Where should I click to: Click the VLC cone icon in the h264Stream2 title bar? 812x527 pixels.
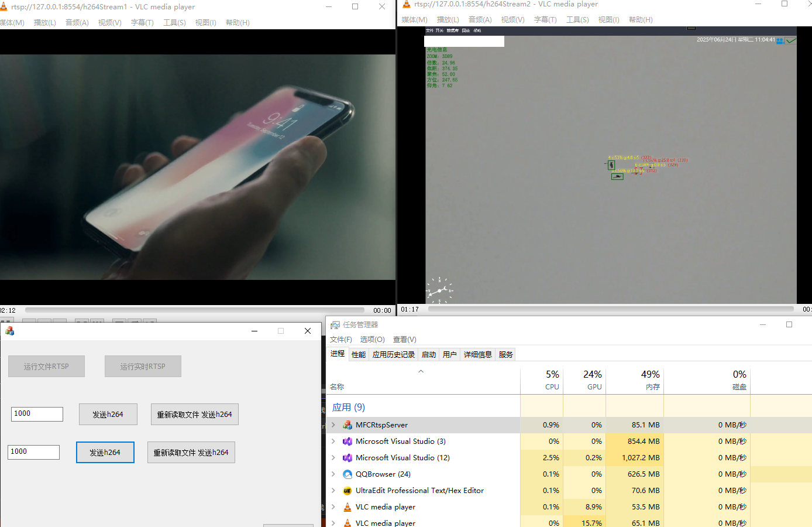[x=407, y=4]
